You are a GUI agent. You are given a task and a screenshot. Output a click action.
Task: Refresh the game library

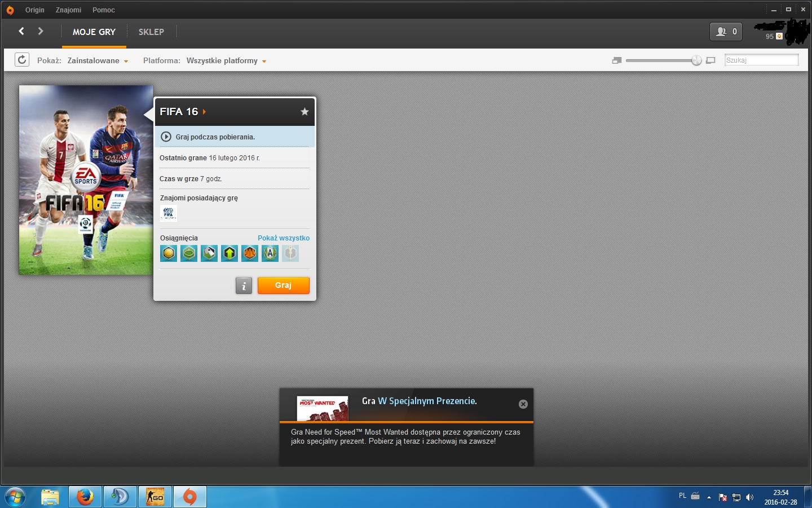tap(22, 60)
